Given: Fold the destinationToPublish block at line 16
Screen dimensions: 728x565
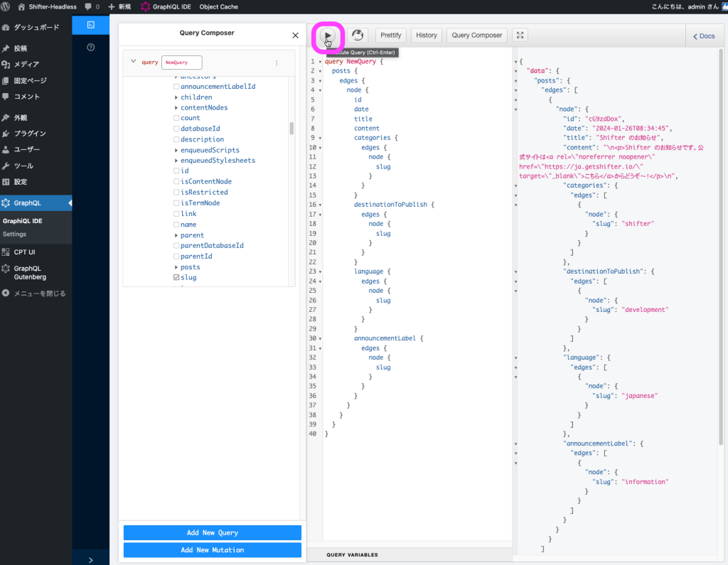Looking at the screenshot, I should pyautogui.click(x=320, y=205).
